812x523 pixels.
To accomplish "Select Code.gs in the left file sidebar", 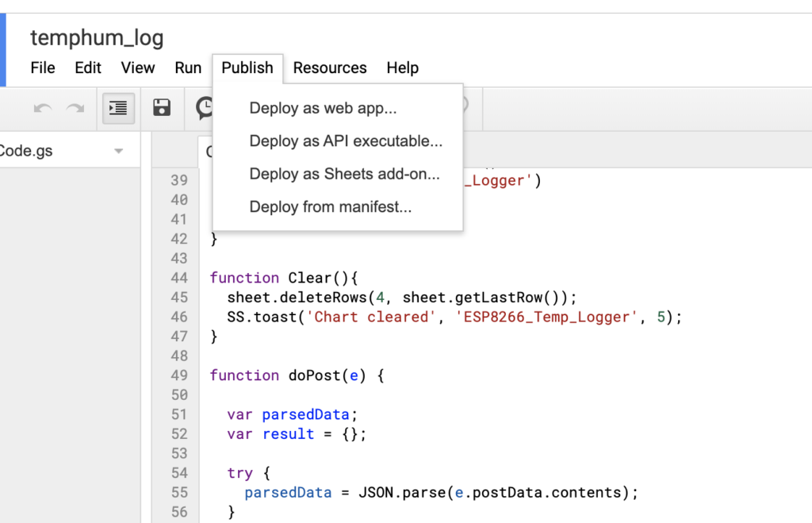I will point(48,150).
